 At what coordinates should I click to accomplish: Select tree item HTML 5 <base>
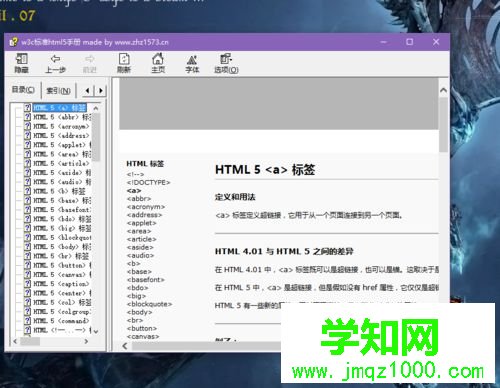62,200
